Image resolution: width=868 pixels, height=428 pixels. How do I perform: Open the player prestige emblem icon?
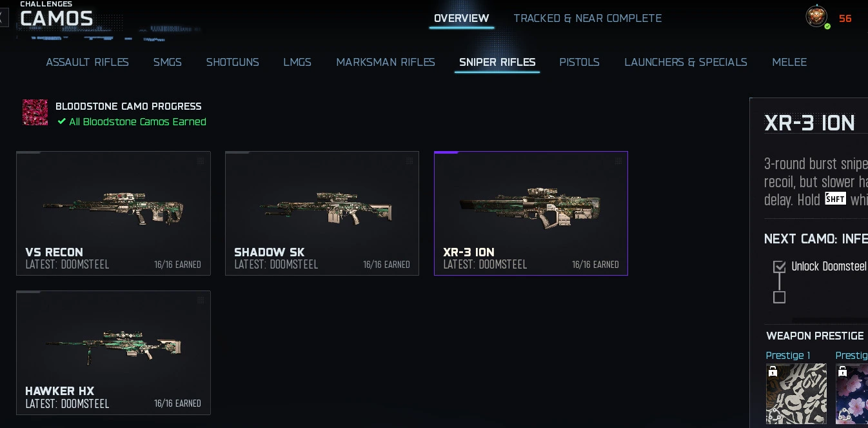tap(817, 17)
